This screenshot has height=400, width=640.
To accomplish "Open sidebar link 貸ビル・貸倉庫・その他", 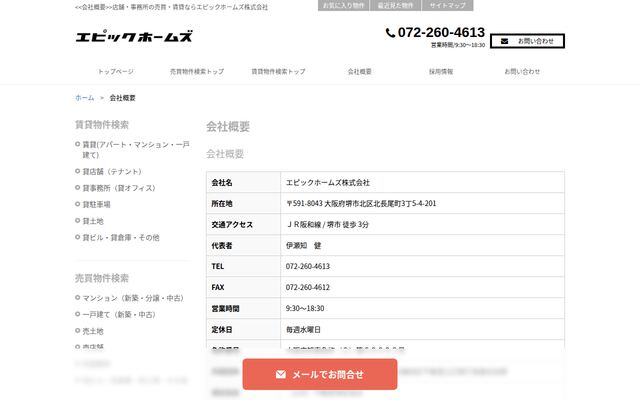I will 121,238.
